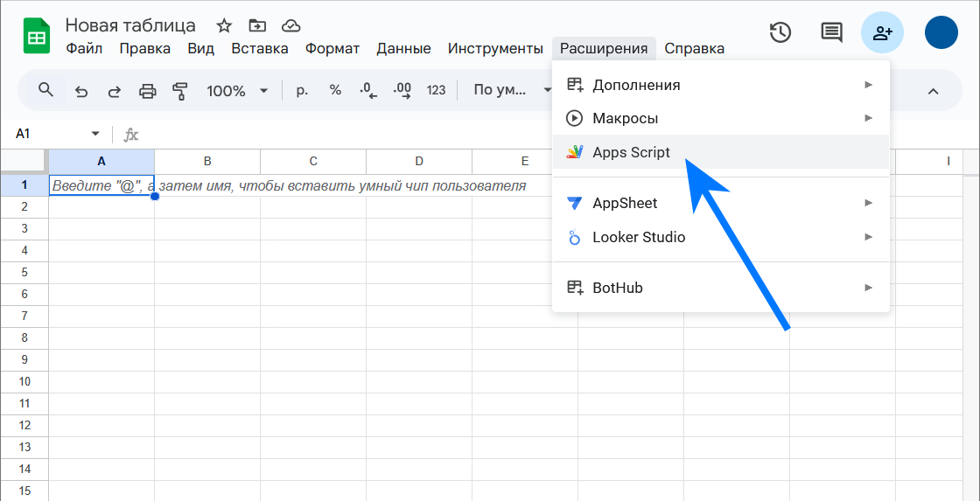980x501 pixels.
Task: Click the search magnifier icon in toolbar
Action: click(45, 90)
